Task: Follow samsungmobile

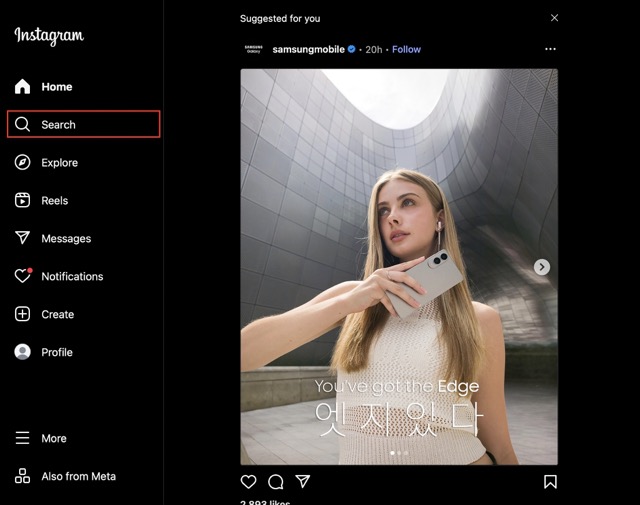Action: 406,49
